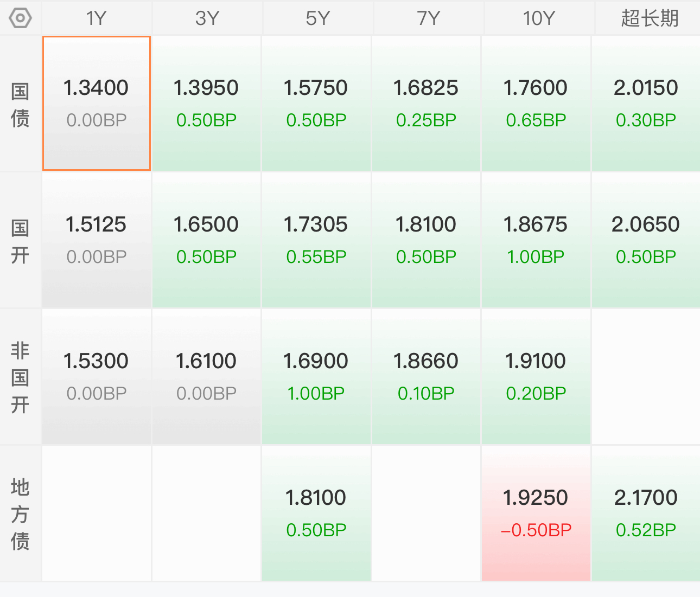
Task: Select the 国开 10Y cell 1.8675
Action: click(x=536, y=240)
